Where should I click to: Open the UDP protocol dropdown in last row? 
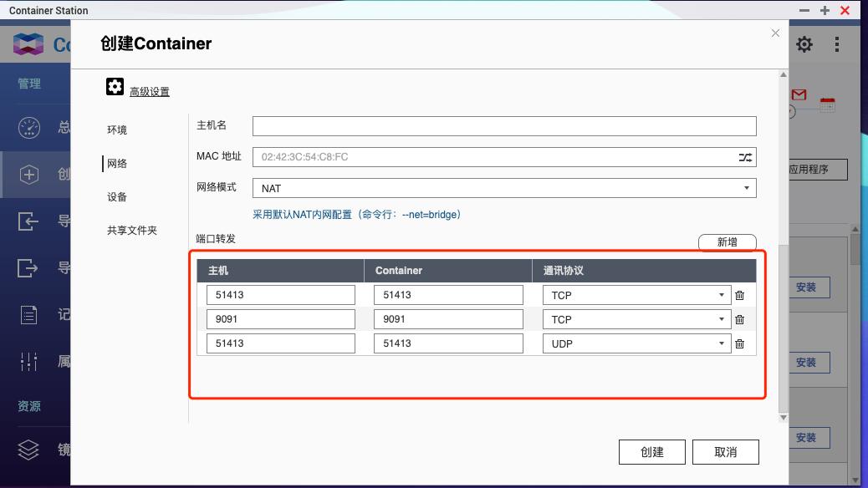720,343
